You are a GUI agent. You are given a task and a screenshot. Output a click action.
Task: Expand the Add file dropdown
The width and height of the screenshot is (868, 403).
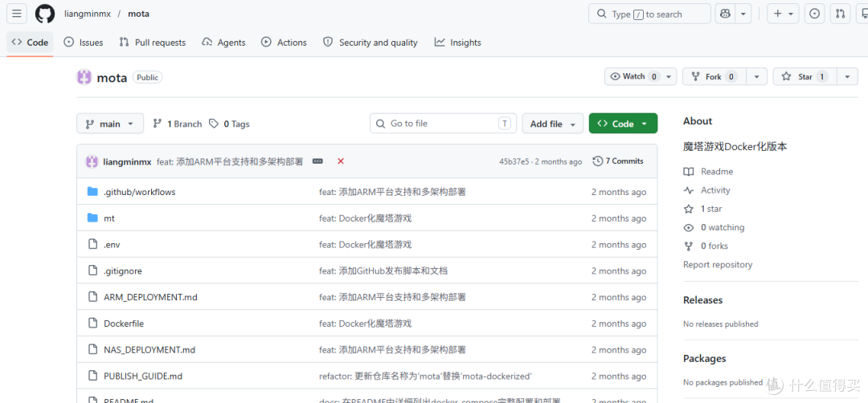tap(553, 124)
